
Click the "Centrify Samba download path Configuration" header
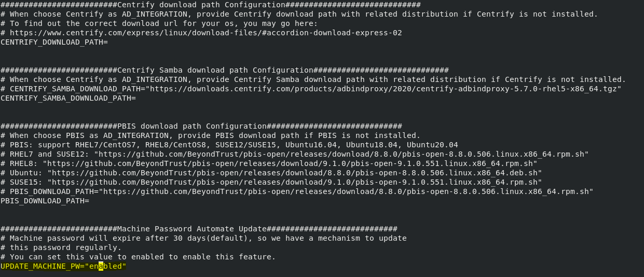tap(215, 70)
